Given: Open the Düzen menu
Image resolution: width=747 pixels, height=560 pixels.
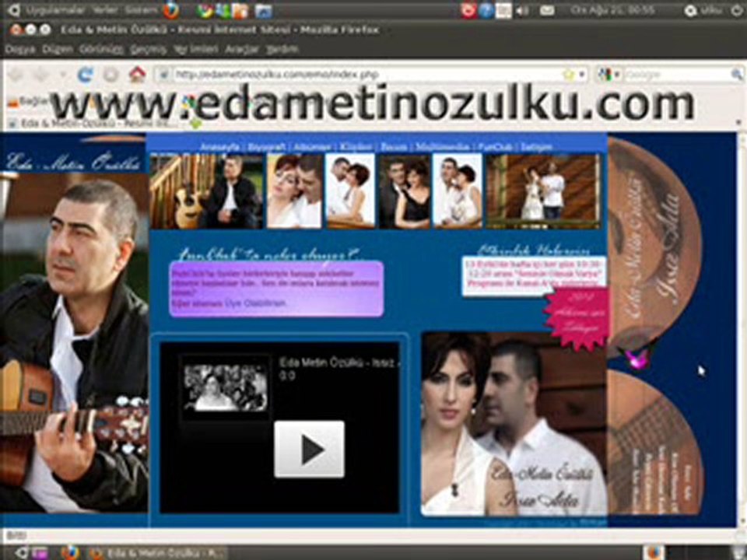Looking at the screenshot, I should (x=58, y=49).
